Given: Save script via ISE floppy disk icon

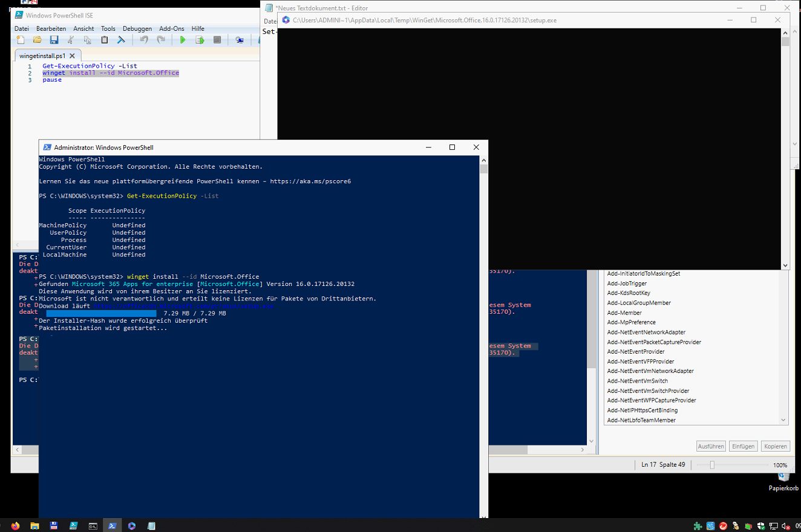Looking at the screenshot, I should tap(54, 40).
